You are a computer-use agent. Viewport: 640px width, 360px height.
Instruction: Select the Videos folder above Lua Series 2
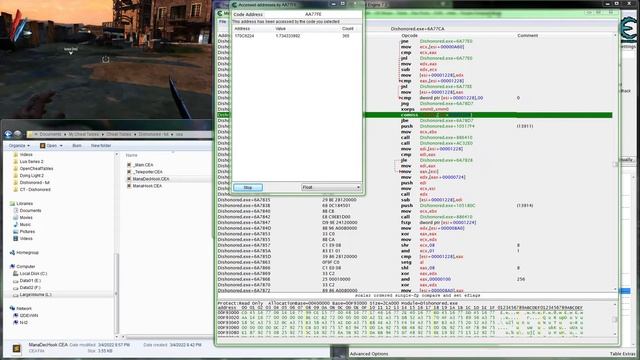pos(26,155)
